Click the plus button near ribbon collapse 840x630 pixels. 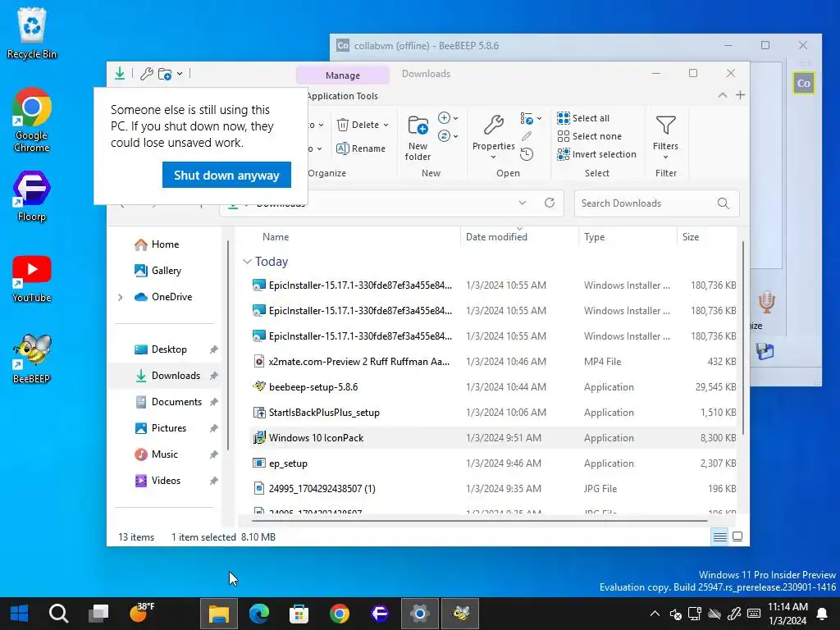(741, 95)
